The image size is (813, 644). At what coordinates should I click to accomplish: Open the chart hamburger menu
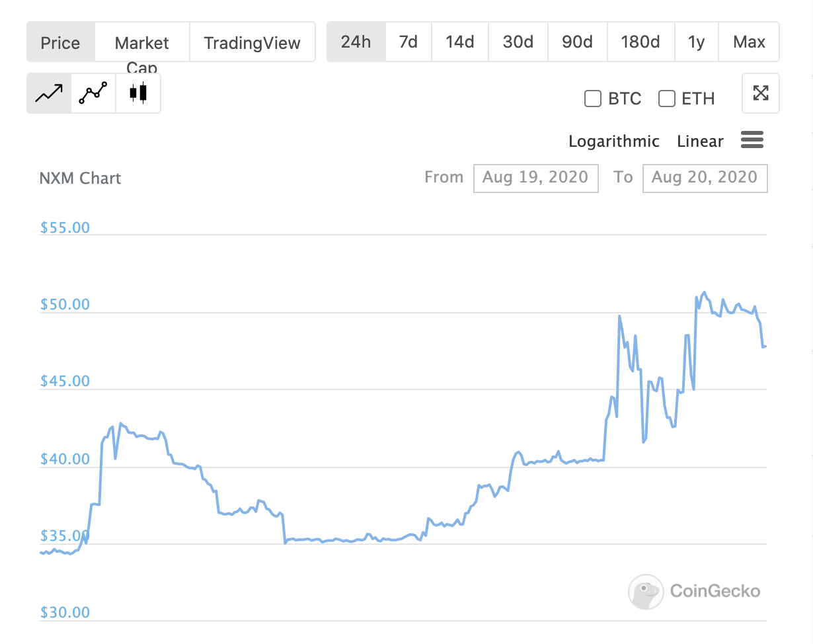(x=752, y=140)
